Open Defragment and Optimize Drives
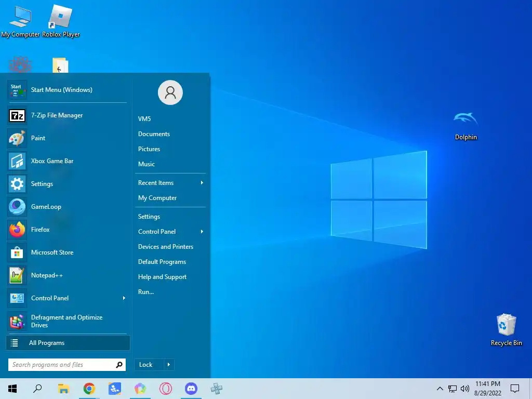The image size is (532, 399). [67, 321]
